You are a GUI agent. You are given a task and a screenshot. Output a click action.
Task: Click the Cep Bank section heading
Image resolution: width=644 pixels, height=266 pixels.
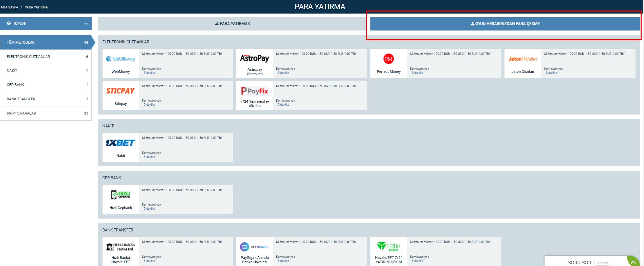[112, 178]
